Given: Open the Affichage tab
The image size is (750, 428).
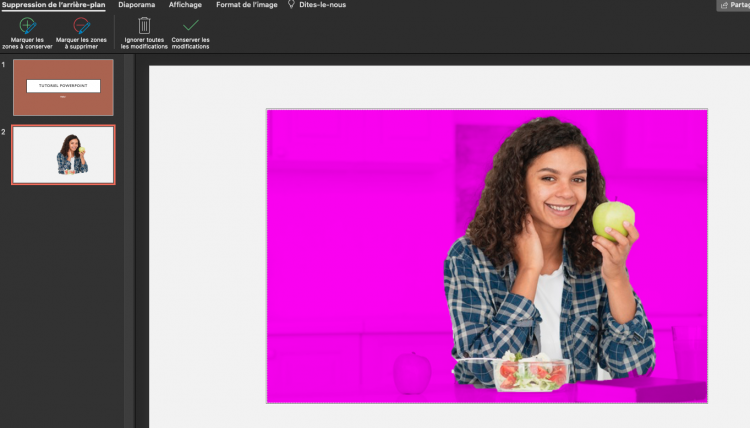Looking at the screenshot, I should pos(185,5).
